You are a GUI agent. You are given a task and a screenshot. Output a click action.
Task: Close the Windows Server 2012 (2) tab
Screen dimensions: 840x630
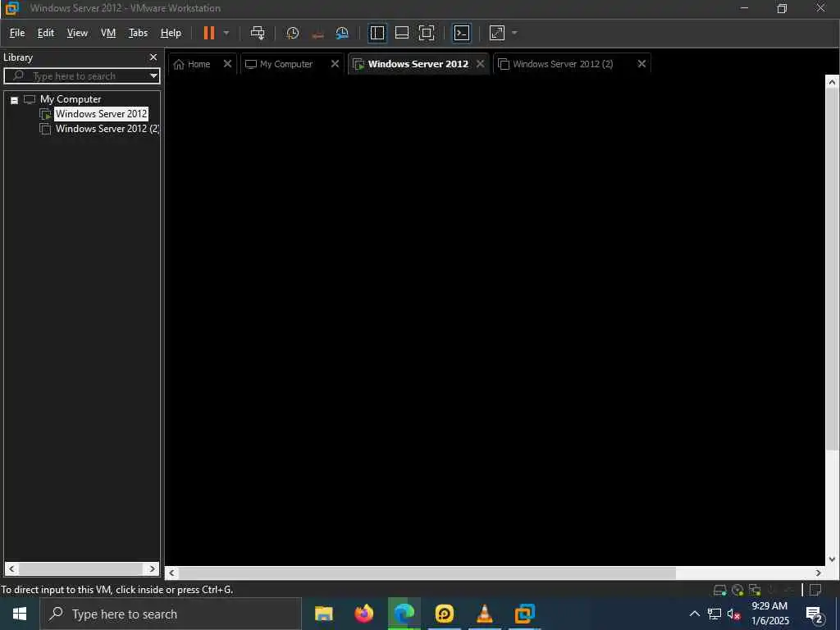click(641, 63)
